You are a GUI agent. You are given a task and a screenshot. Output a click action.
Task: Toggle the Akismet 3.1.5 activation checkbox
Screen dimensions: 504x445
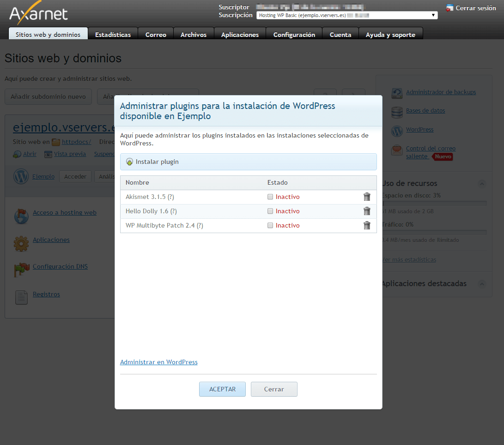click(270, 197)
